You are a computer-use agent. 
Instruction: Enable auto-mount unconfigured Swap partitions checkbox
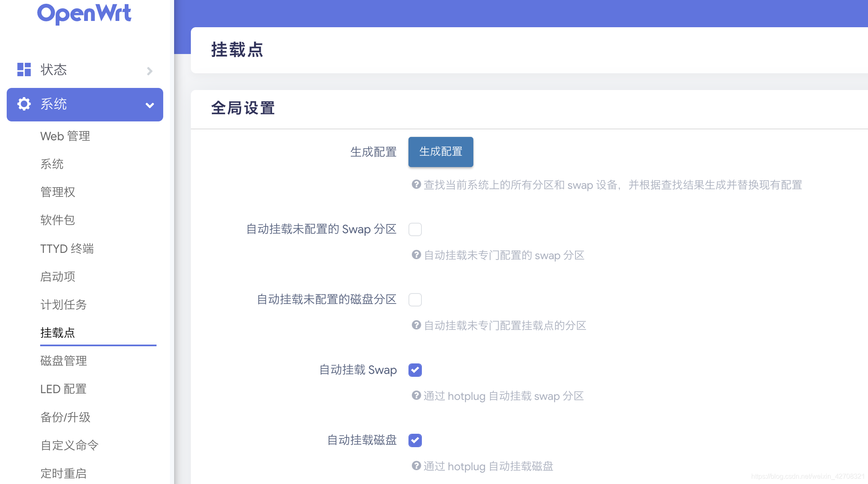pos(415,229)
